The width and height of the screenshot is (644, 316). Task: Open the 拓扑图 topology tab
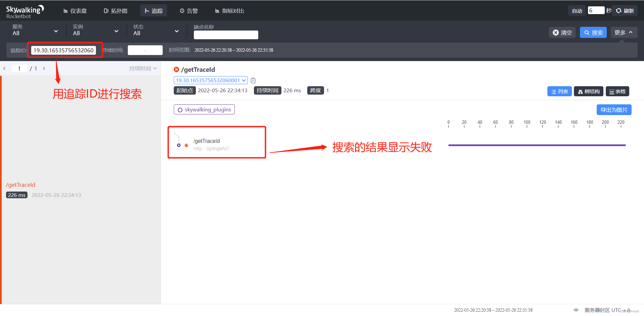pyautogui.click(x=115, y=11)
